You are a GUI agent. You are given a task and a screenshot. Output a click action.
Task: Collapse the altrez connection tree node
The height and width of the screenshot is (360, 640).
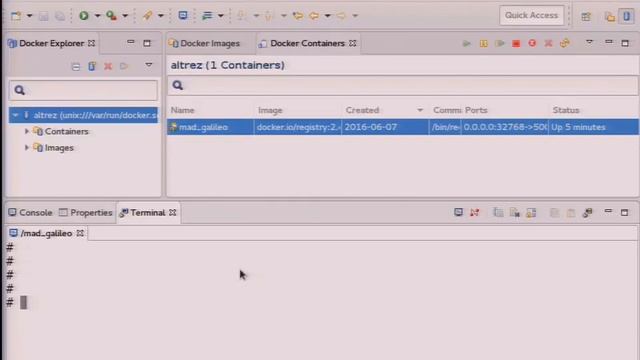coord(16,115)
